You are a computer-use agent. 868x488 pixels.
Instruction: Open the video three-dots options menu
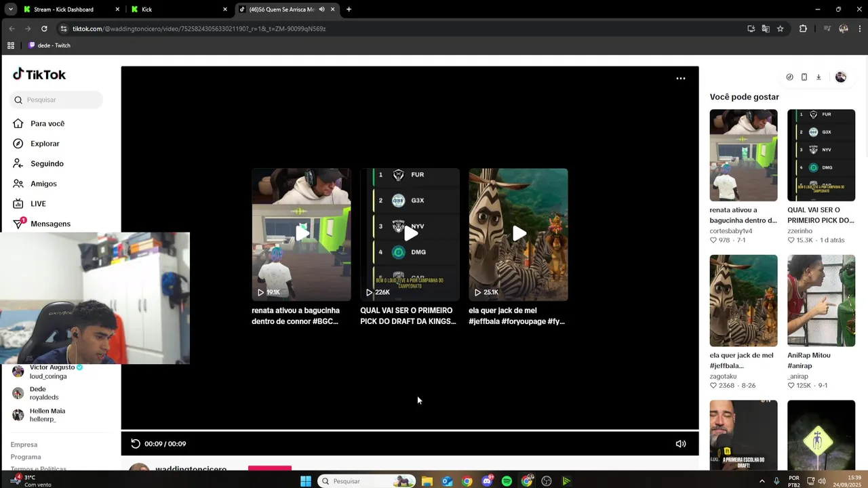tap(681, 79)
